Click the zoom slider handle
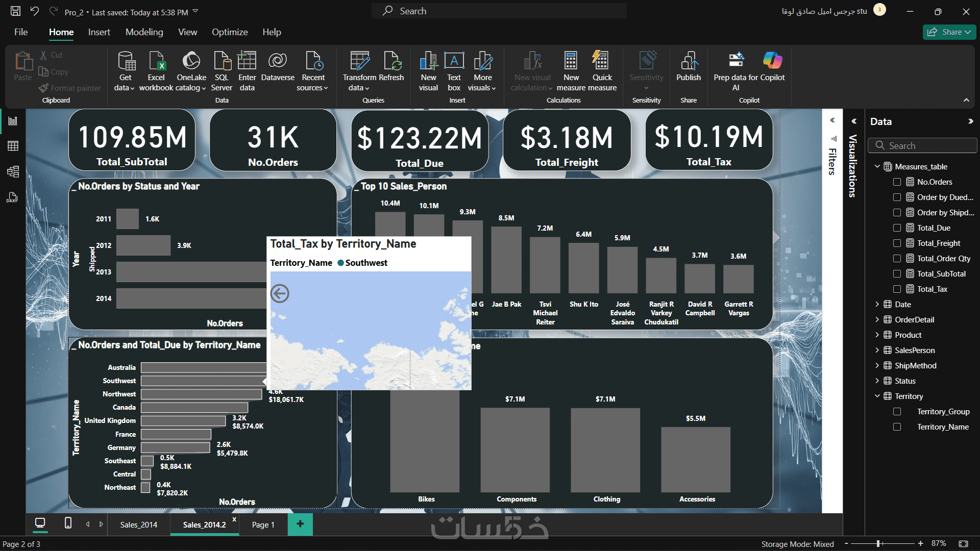980x551 pixels. click(x=878, y=543)
